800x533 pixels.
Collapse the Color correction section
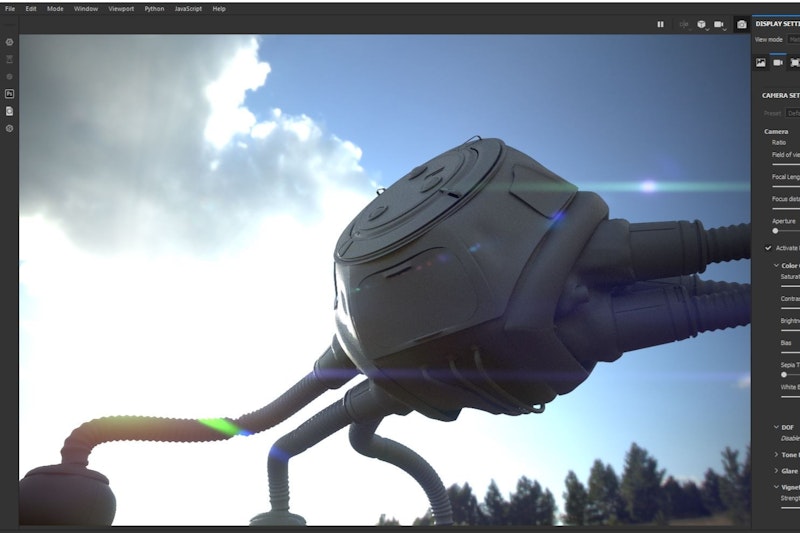776,265
